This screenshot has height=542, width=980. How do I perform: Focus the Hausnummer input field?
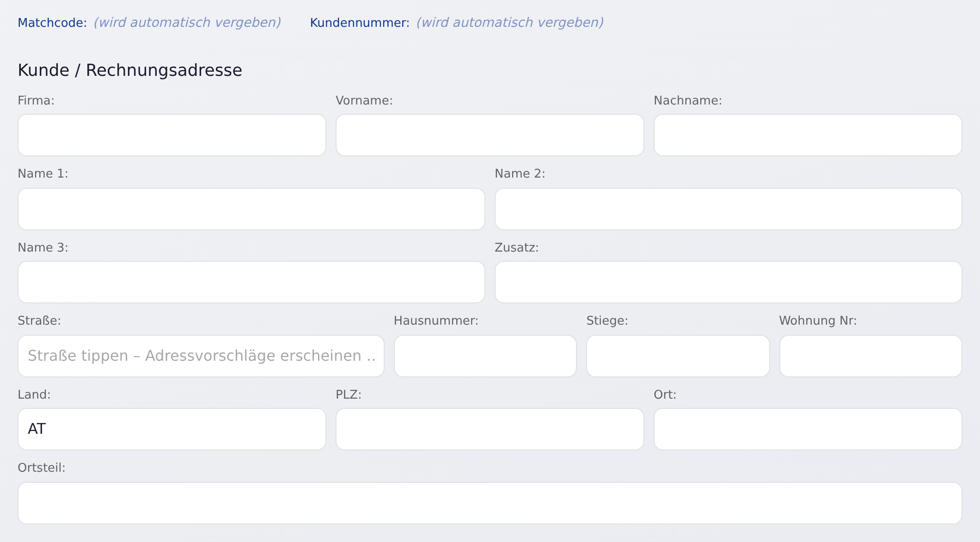(x=485, y=356)
